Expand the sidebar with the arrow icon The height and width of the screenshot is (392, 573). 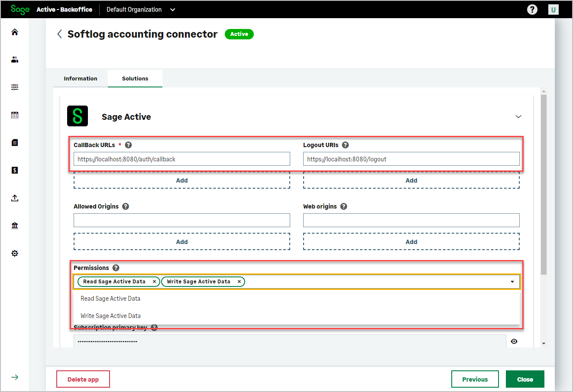pos(15,377)
